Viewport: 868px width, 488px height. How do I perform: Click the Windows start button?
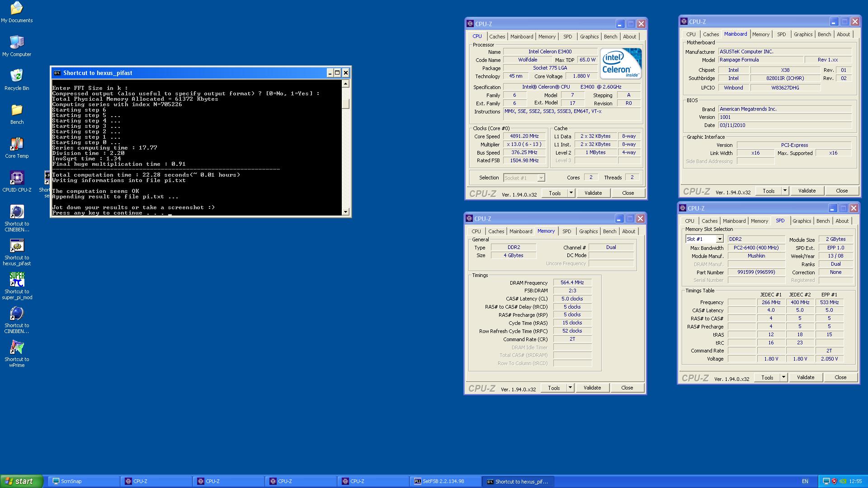pyautogui.click(x=22, y=481)
